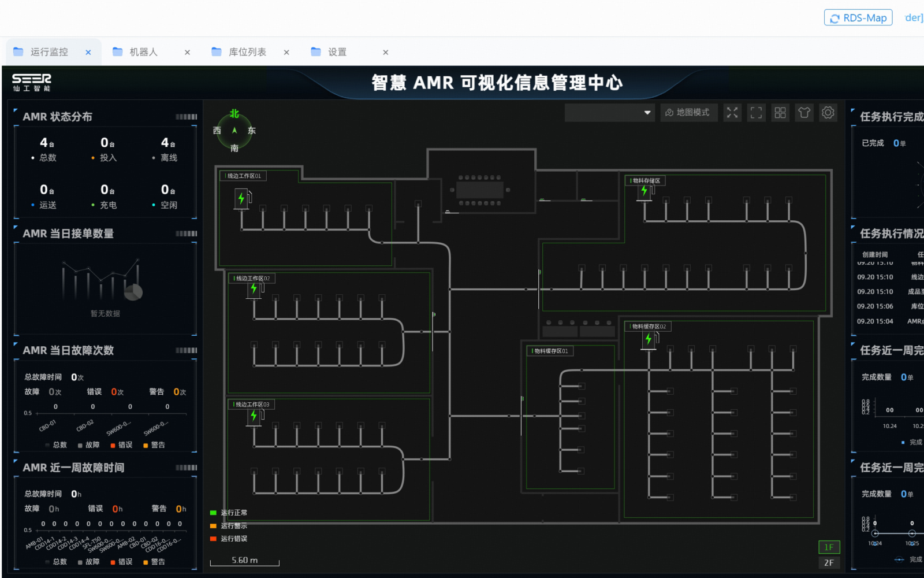Click the charger icon in 物料缓存区02
The image size is (924, 578).
coord(649,339)
